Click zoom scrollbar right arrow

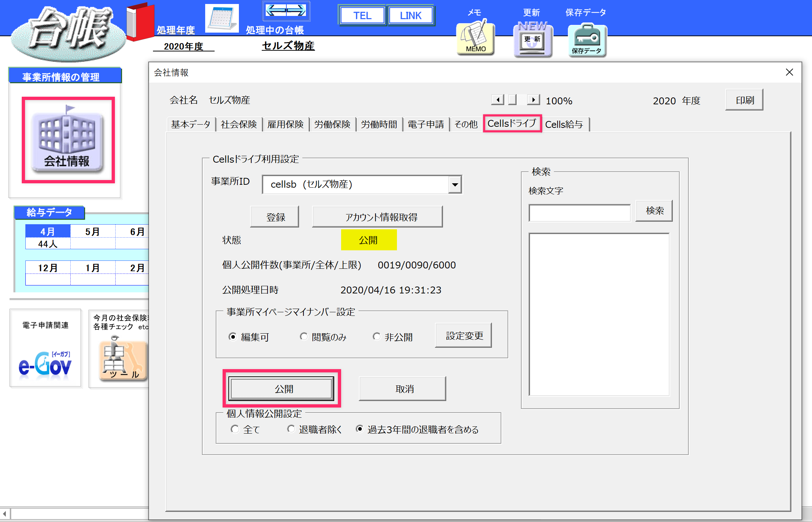[x=533, y=100]
